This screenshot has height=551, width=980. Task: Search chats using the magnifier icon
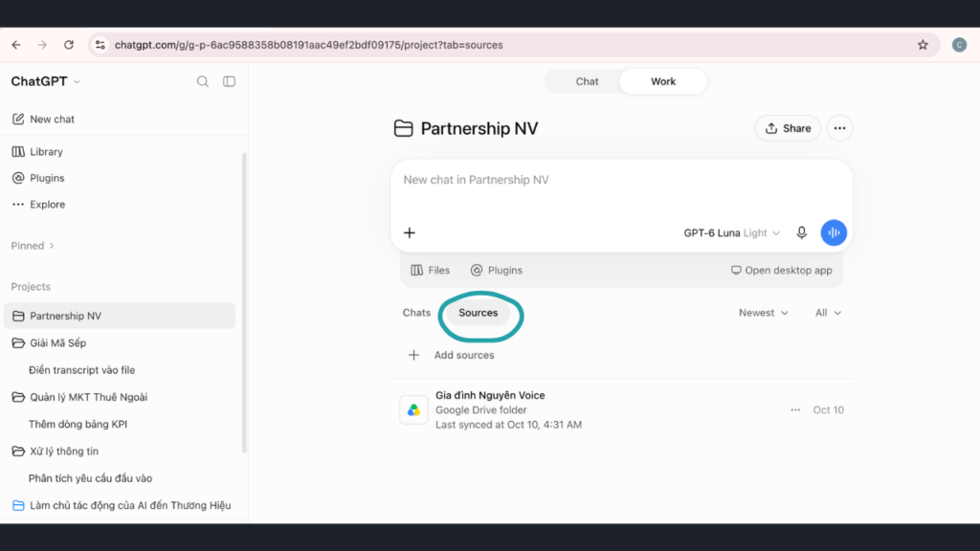tap(203, 82)
